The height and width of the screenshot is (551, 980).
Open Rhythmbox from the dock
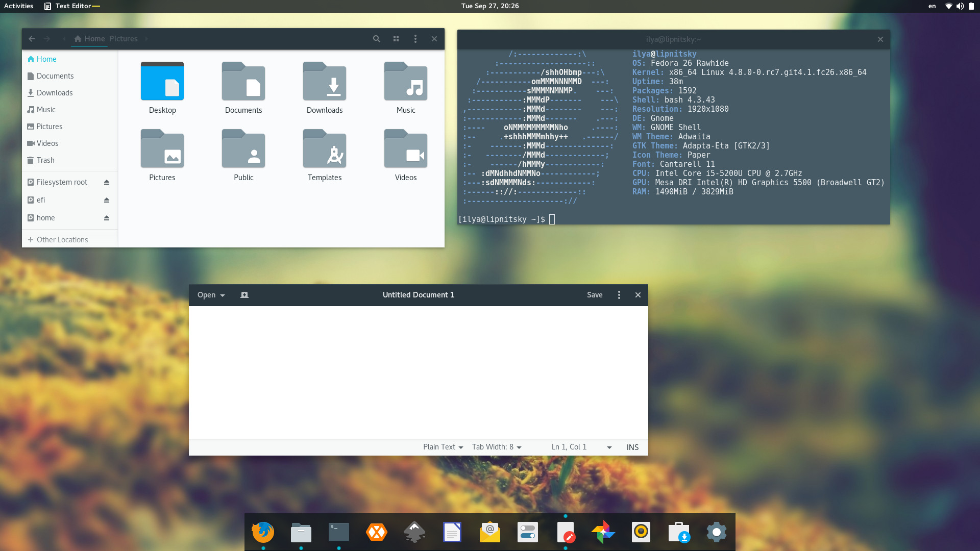coord(641,532)
